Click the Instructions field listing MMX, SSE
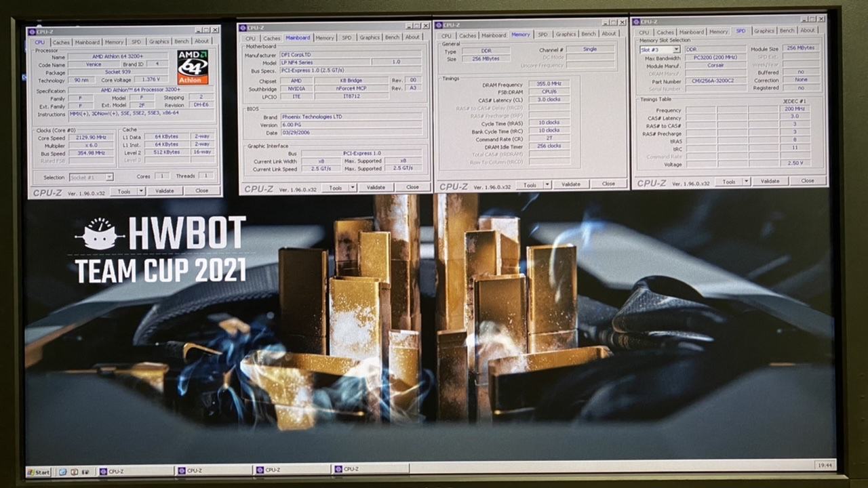This screenshot has height=488, width=868. point(141,115)
